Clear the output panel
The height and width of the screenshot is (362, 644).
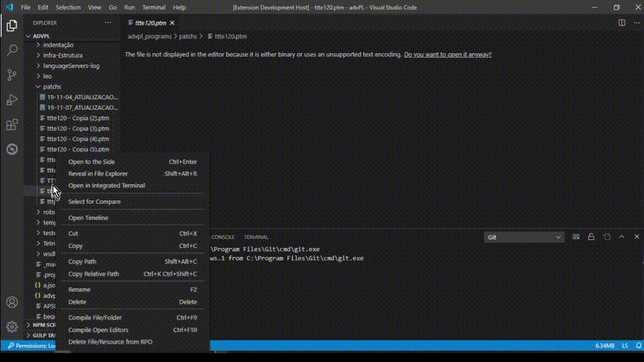tap(576, 237)
